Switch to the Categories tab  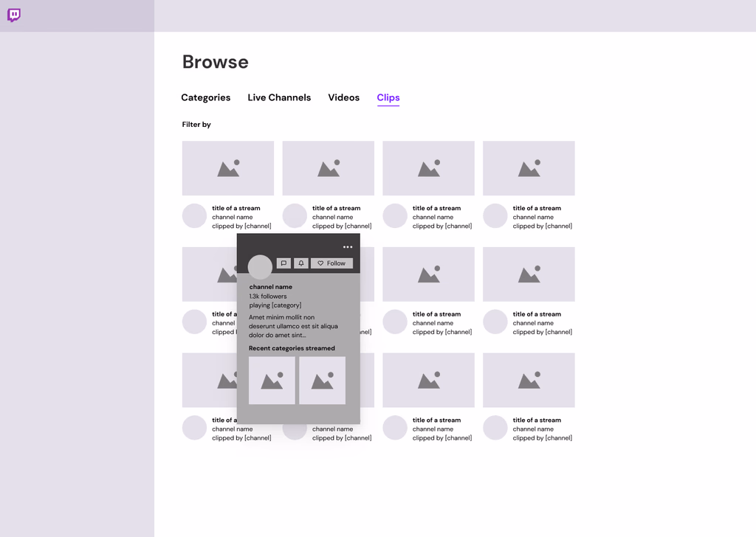[205, 97]
